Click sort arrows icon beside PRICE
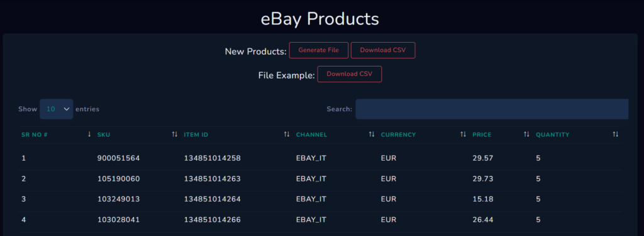 [x=526, y=134]
